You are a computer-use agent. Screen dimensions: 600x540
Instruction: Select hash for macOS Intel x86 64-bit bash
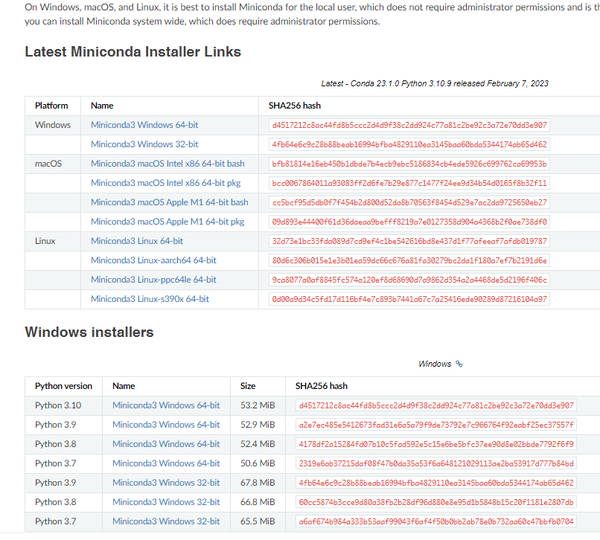[x=409, y=164]
